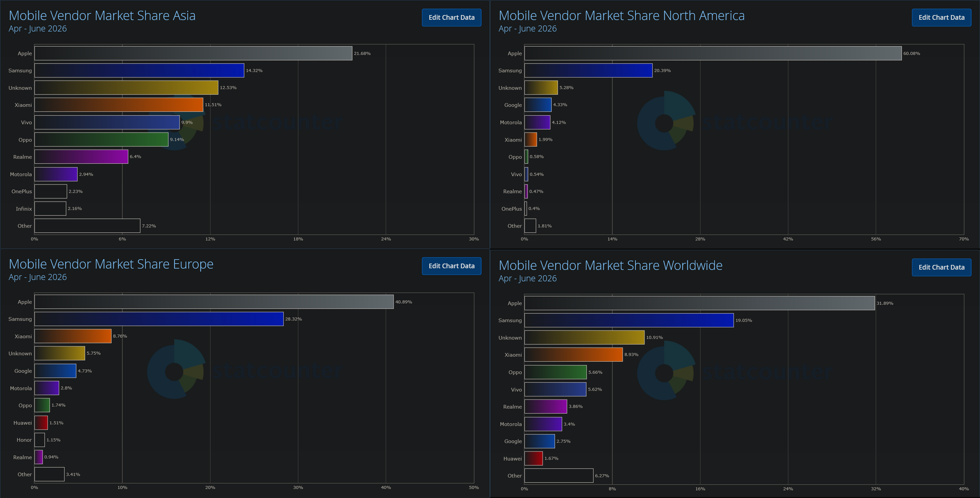This screenshot has width=980, height=498.
Task: Click the Unknown bar in the Worldwide chart
Action: [585, 337]
